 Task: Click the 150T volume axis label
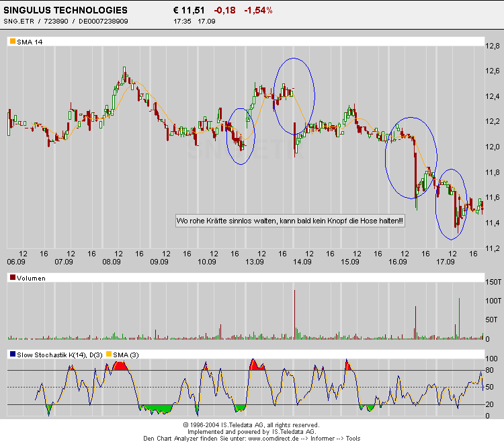click(x=493, y=282)
